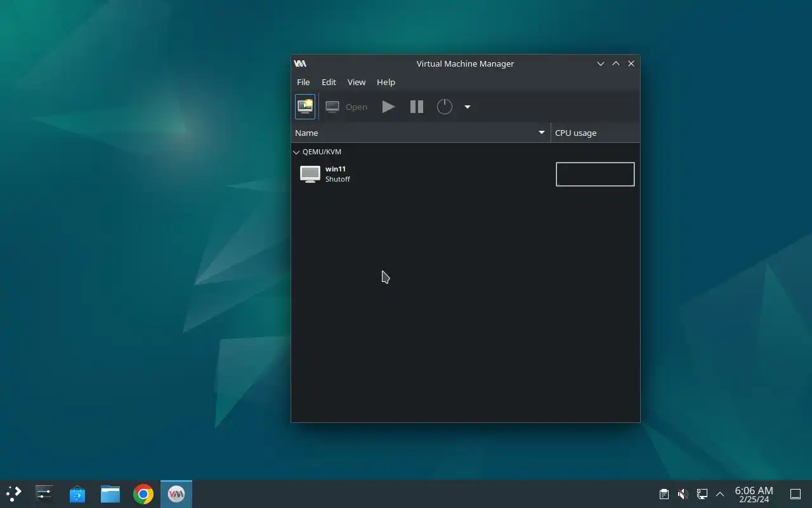Open the clock and calendar
The image size is (812, 508).
[x=754, y=494]
